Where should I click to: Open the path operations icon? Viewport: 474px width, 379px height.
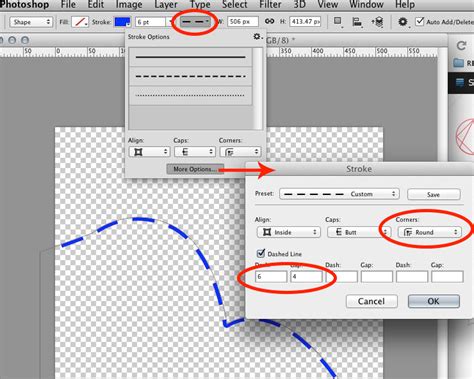tap(338, 22)
